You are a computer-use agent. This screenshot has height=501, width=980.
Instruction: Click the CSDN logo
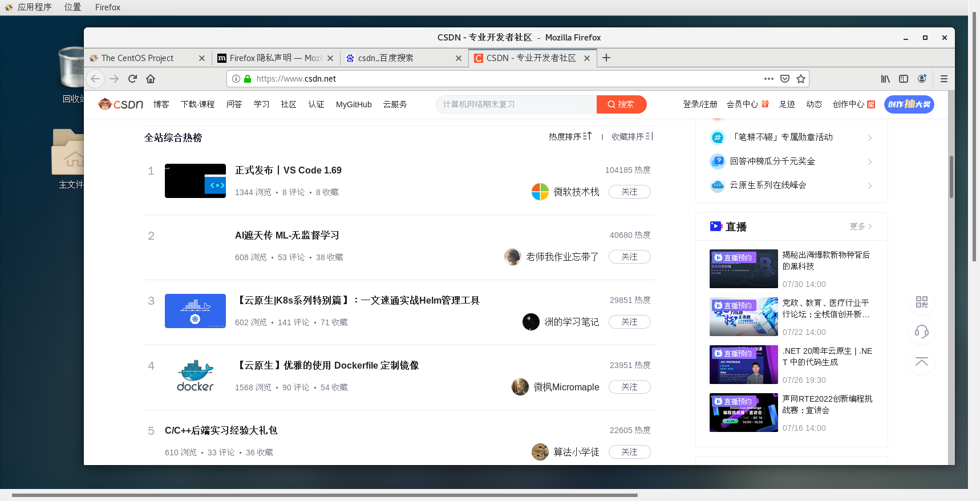(121, 104)
